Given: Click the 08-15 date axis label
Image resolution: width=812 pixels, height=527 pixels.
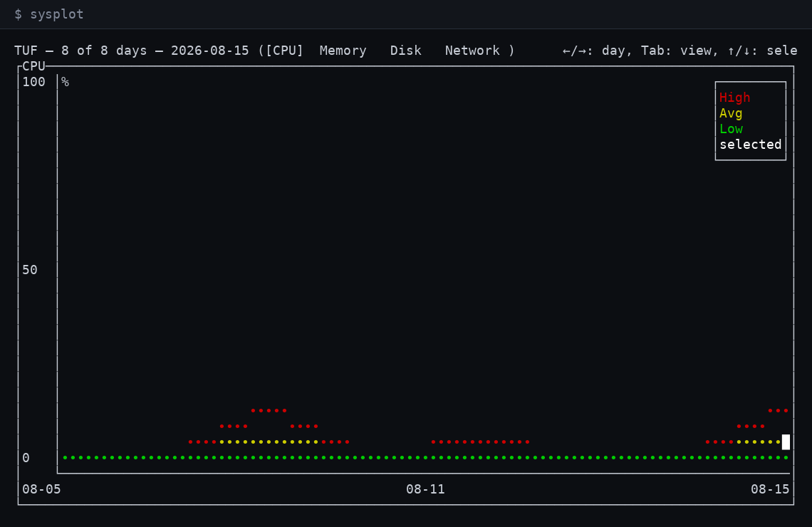Looking at the screenshot, I should (x=770, y=489).
